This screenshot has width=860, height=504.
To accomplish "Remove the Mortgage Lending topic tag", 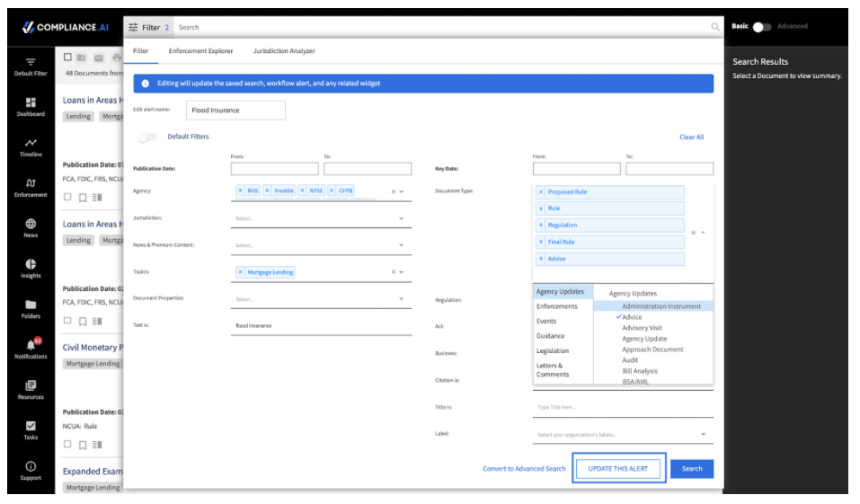I will [240, 272].
